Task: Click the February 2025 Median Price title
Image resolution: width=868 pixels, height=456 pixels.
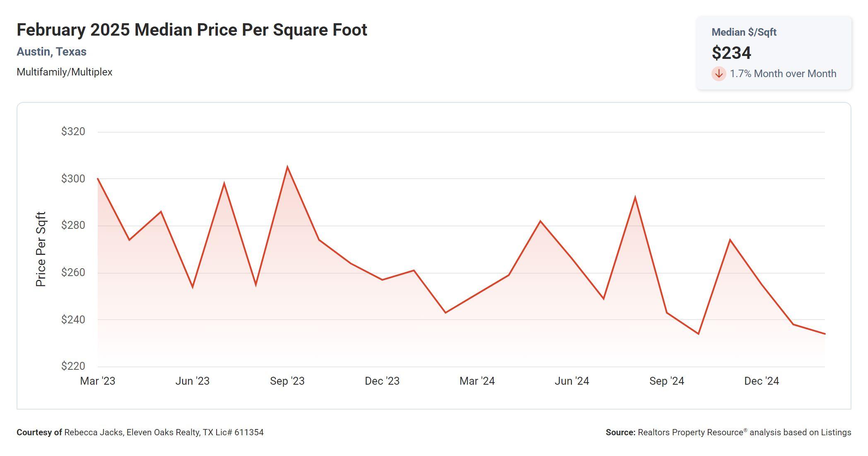Action: [x=192, y=30]
